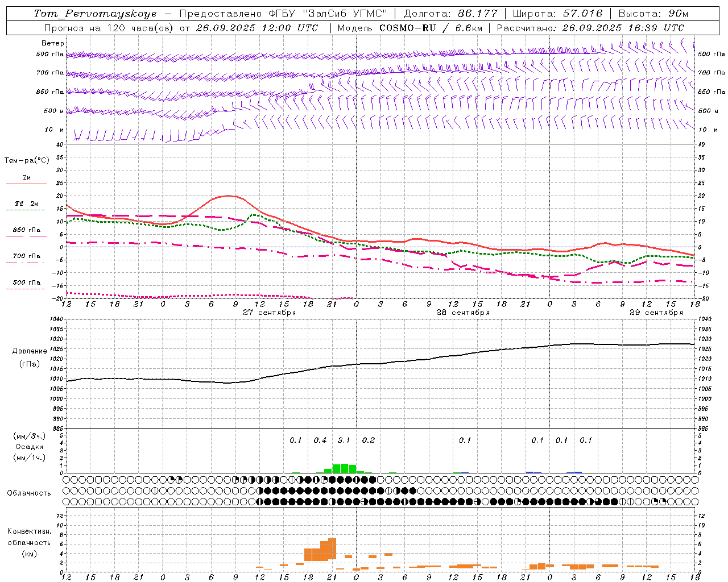Click the 700 гПа temperature legend entry
The image size is (728, 582).
click(27, 256)
